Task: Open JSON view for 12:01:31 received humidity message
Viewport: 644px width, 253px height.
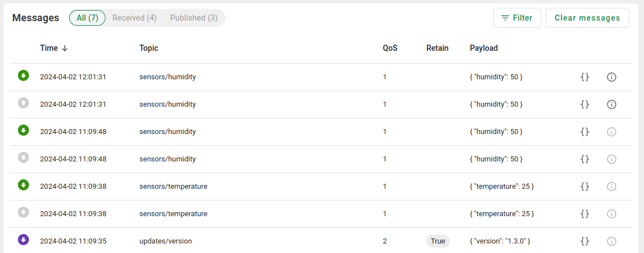Action: coord(585,77)
